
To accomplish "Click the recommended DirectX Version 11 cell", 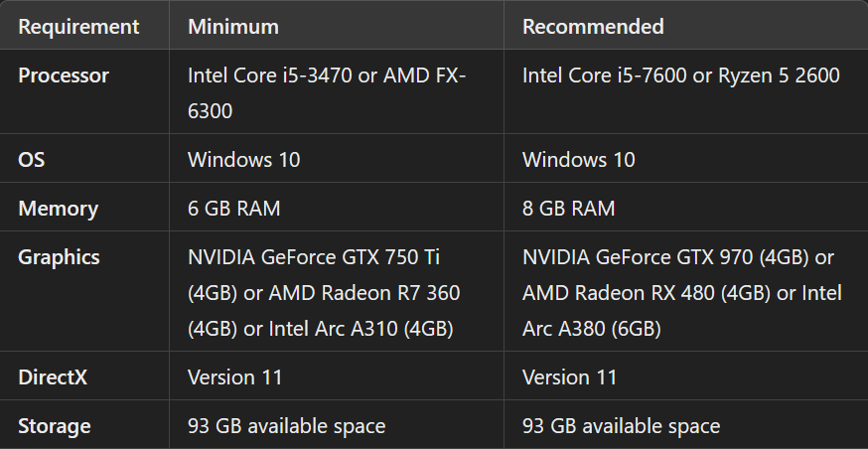I will coord(569,377).
